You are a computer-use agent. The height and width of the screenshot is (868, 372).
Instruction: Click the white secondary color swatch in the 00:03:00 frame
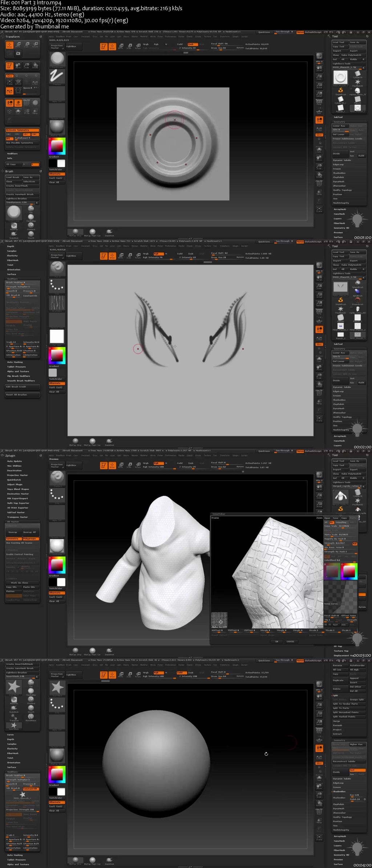pyautogui.click(x=61, y=582)
